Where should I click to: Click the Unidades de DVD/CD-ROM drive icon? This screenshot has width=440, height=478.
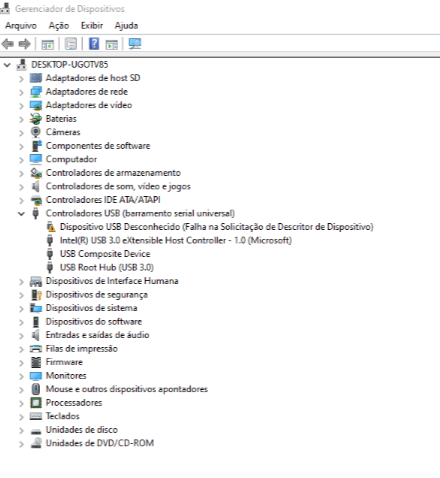click(36, 443)
